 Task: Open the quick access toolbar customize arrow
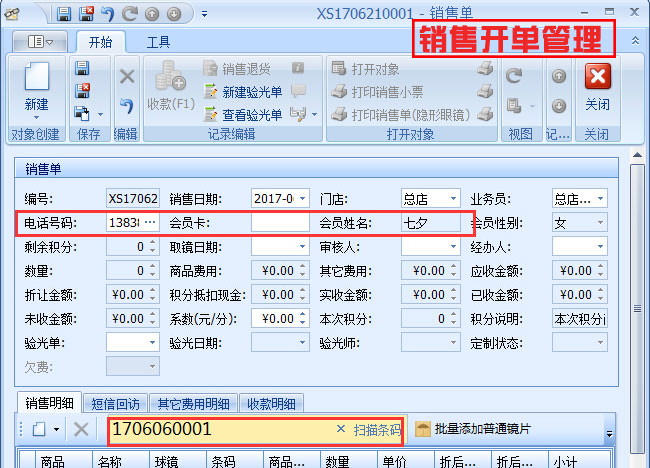pos(204,14)
